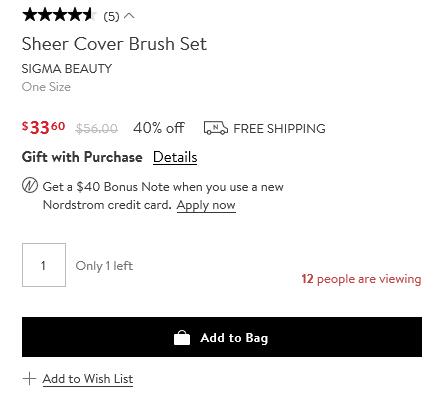Expand the reviews chevron beside (5)
Image resolution: width=438 pixels, height=410 pixels.
[x=129, y=16]
